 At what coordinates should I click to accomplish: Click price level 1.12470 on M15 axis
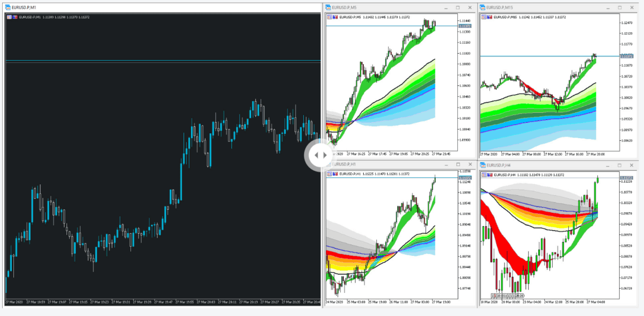coord(627,23)
